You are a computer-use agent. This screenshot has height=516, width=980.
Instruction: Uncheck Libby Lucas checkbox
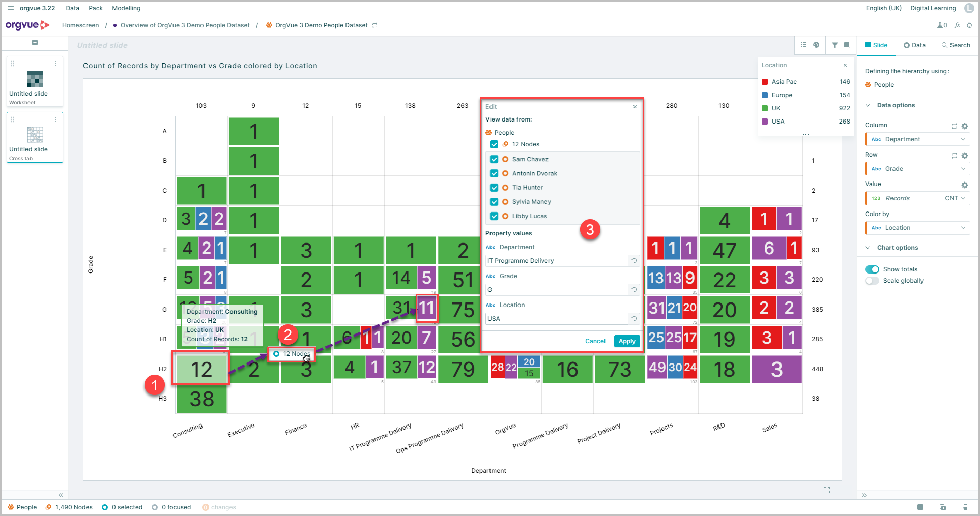point(494,216)
